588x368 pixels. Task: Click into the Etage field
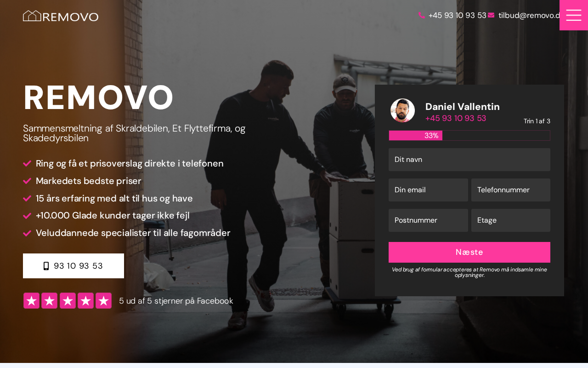511,220
